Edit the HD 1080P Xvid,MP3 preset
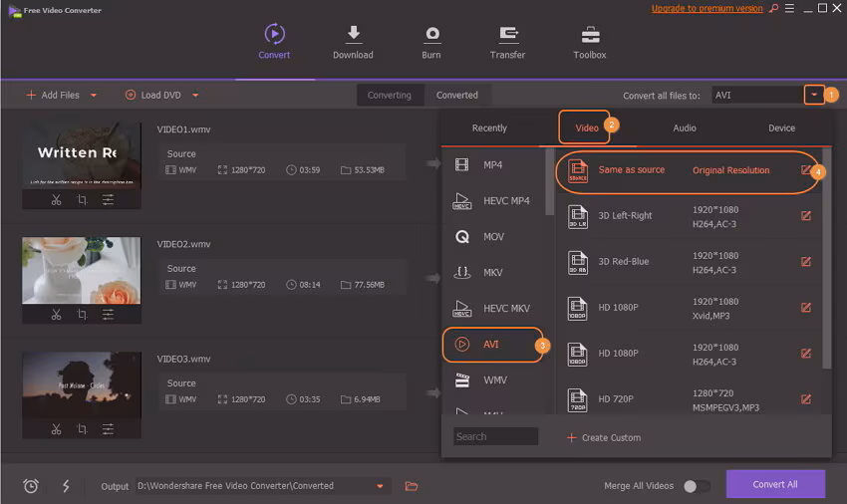 [806, 308]
